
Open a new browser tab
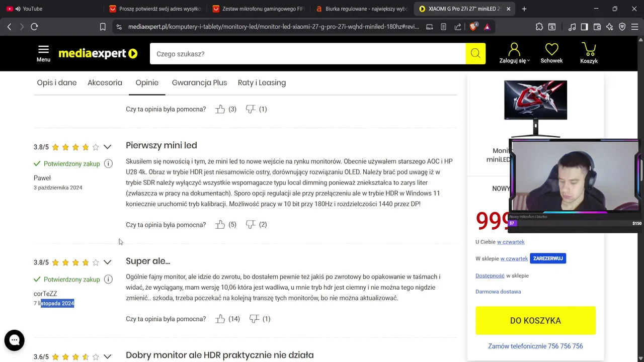pyautogui.click(x=524, y=9)
